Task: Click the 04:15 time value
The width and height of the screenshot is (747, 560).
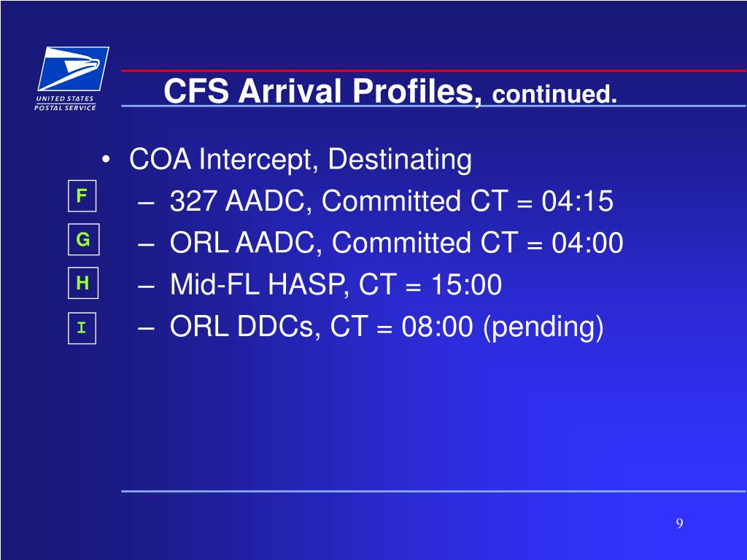Action: tap(577, 201)
